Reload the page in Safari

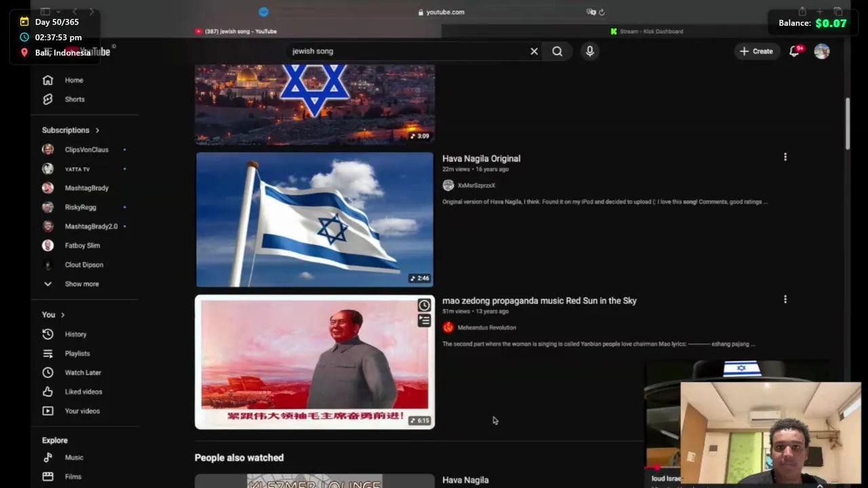pyautogui.click(x=601, y=12)
